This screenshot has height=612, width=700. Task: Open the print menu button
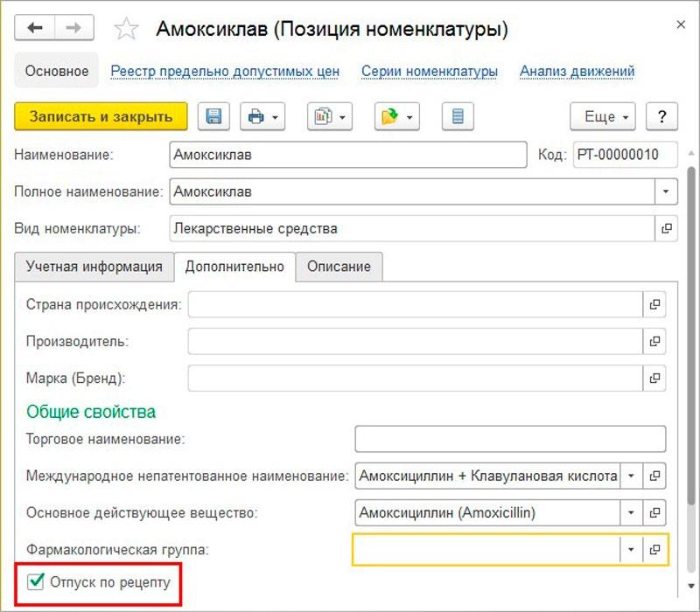pos(262,116)
